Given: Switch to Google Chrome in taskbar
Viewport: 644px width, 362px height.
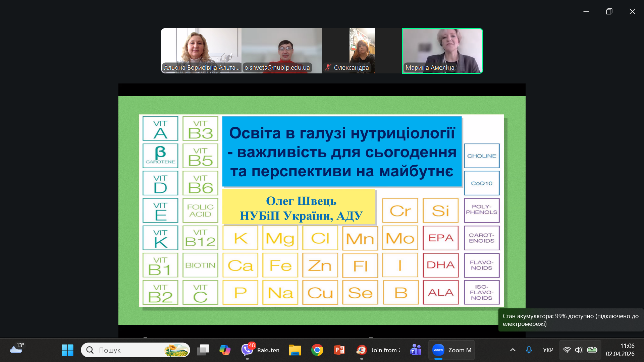Looking at the screenshot, I should point(317,350).
